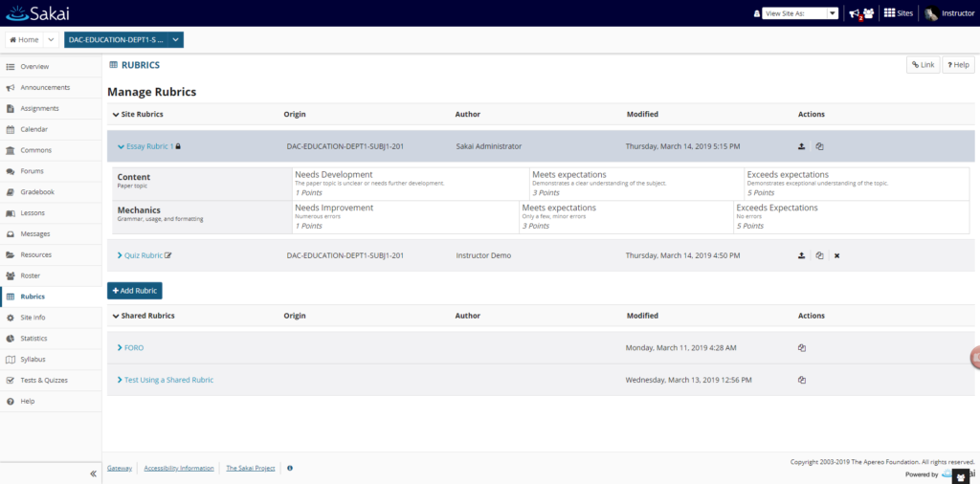Open the course site dropdown arrow
Viewport: 980px width, 484px height.
click(176, 39)
